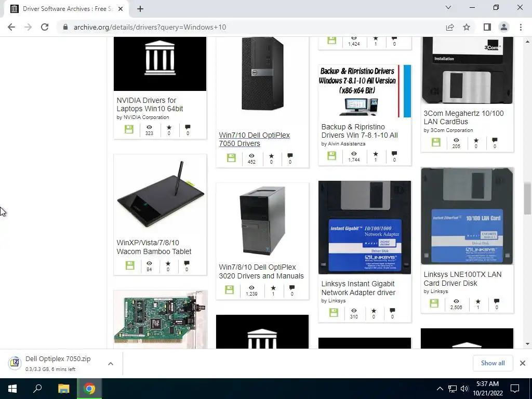Open NVIDIA Drivers for Laptops Win10 64bit
The width and height of the screenshot is (532, 399).
pos(150,104)
